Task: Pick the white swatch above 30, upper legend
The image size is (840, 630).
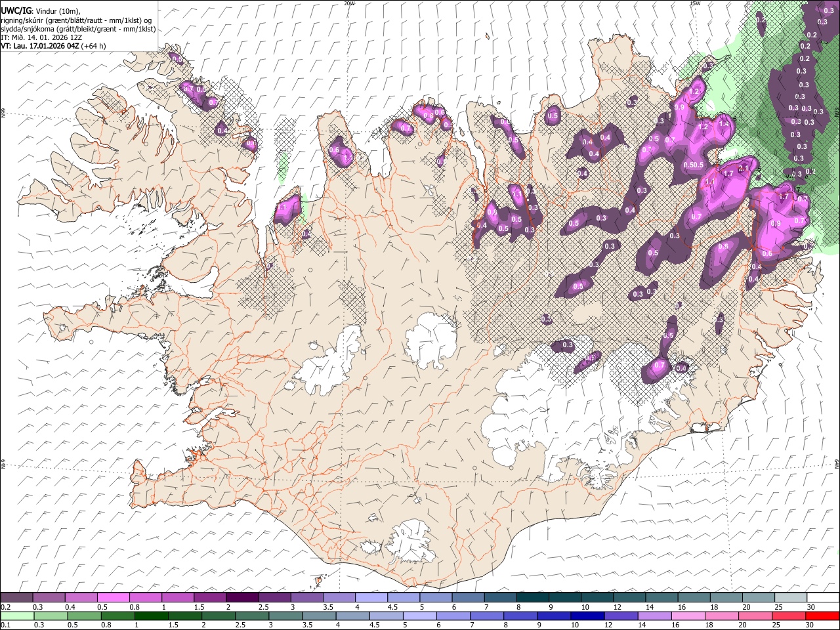Action: [823, 597]
